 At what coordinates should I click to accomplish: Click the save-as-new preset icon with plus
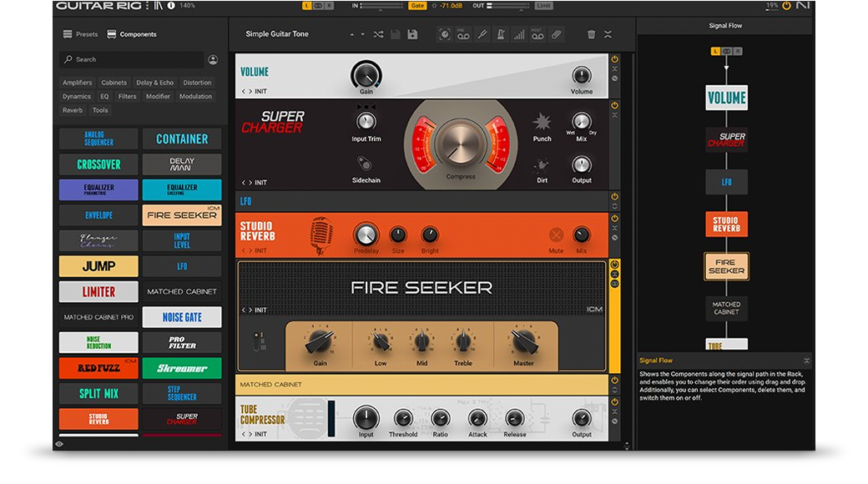412,34
